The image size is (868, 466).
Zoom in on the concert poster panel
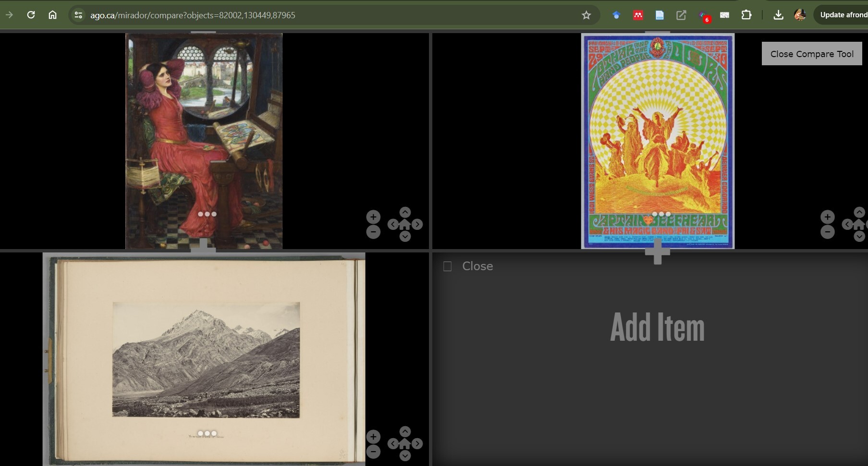tap(827, 217)
